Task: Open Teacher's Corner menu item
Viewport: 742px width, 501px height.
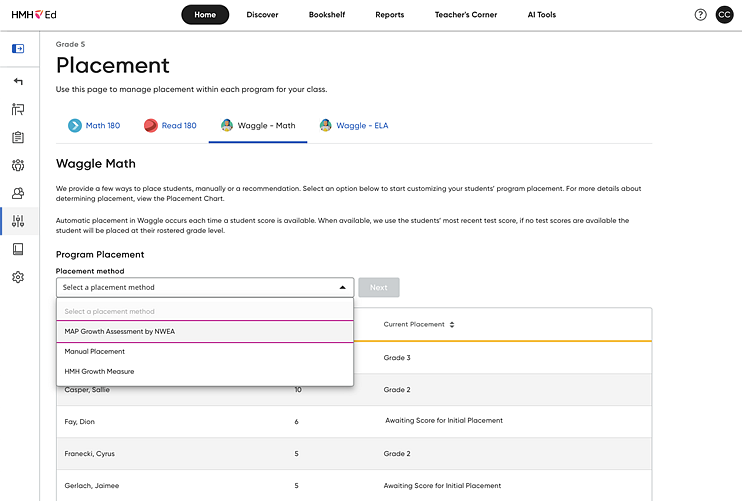Action: coord(466,15)
